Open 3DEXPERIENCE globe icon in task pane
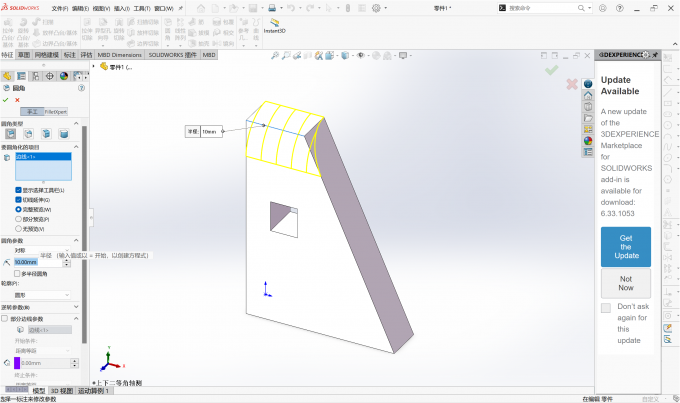Viewport: 680px width, 403px height. 588,84
